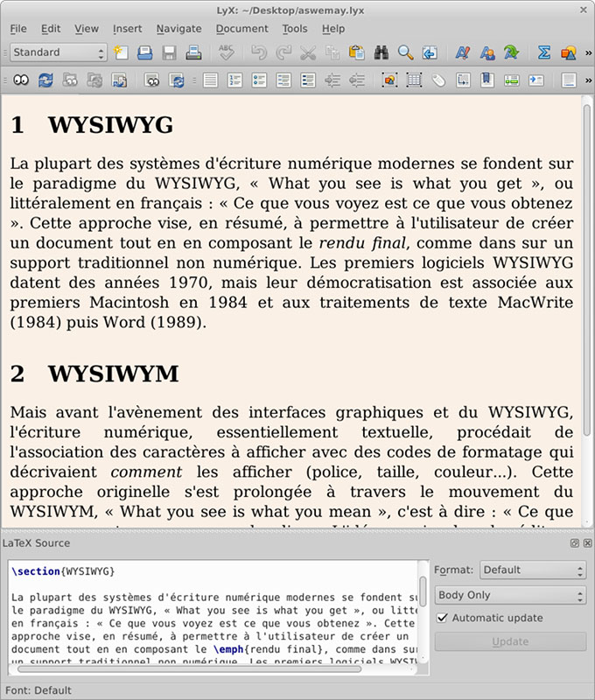Save the document using the floppy icon
The width and height of the screenshot is (595, 700).
[169, 52]
